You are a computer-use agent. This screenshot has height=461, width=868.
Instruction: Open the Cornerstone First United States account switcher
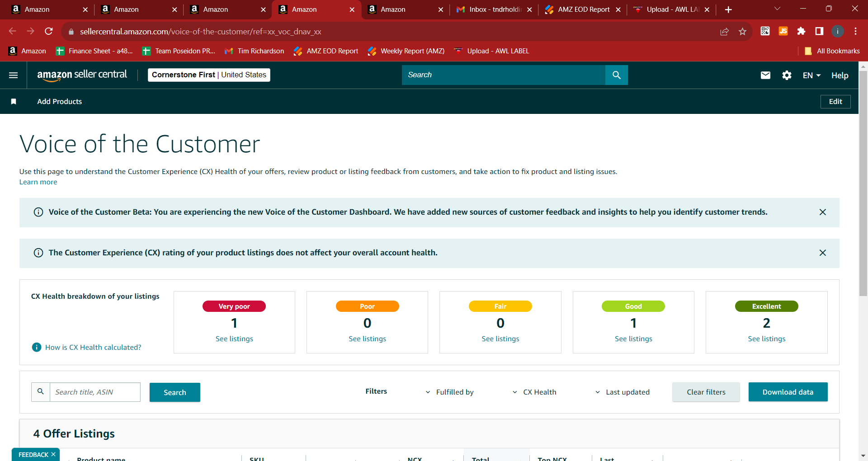coord(209,75)
